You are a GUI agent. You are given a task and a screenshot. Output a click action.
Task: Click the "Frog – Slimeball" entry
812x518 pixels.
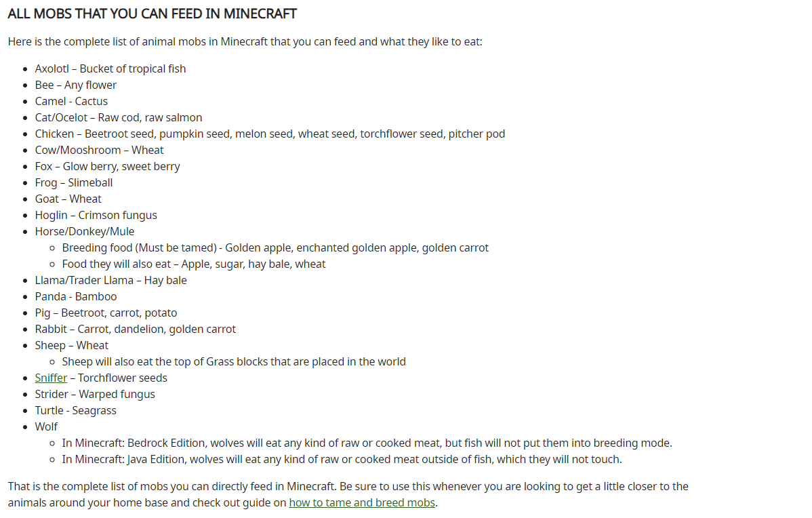(74, 183)
